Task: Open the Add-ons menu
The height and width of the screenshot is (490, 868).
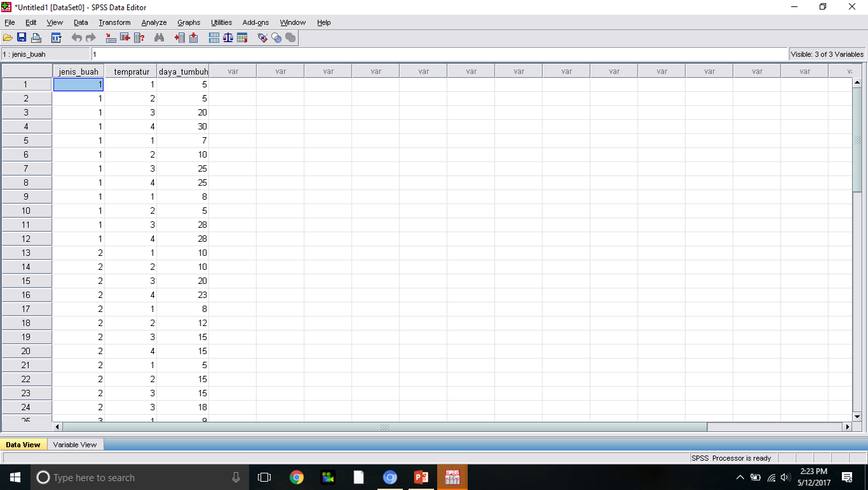Action: click(x=256, y=22)
